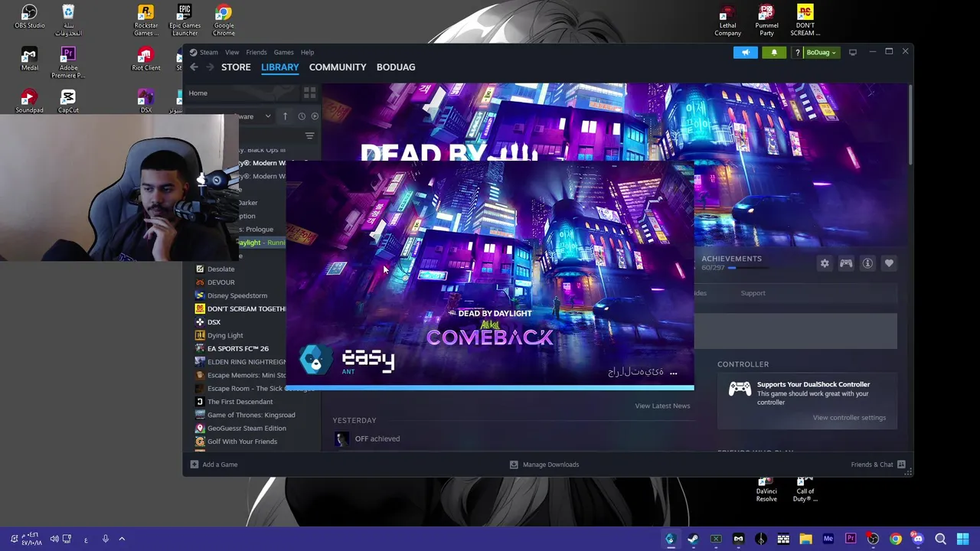The width and height of the screenshot is (980, 551).
Task: Switch to LIBRARY tab
Action: [x=279, y=67]
